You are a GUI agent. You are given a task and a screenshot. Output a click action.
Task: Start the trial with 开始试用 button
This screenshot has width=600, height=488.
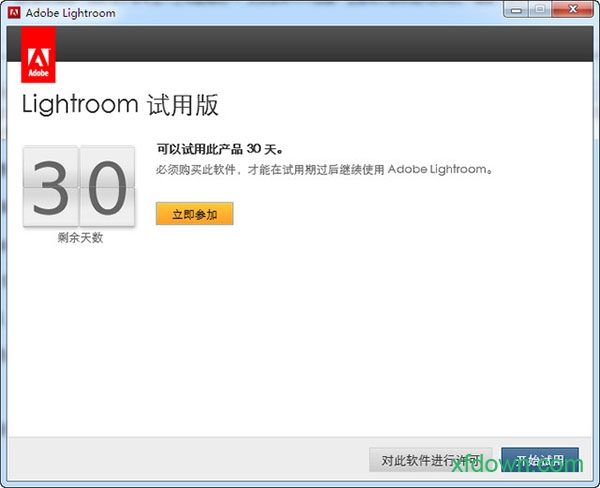[540, 460]
